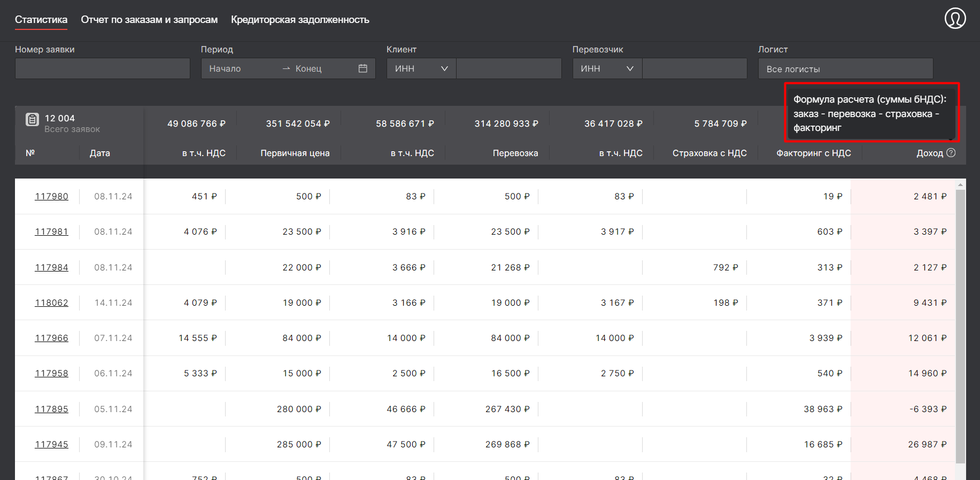Image resolution: width=980 pixels, height=480 pixels.
Task: Click insurance value 792 ₽
Action: pos(726,267)
